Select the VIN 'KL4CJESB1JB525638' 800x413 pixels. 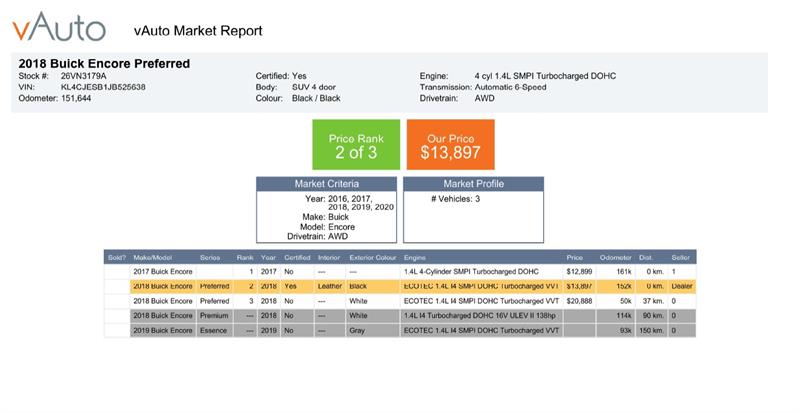pyautogui.click(x=103, y=87)
